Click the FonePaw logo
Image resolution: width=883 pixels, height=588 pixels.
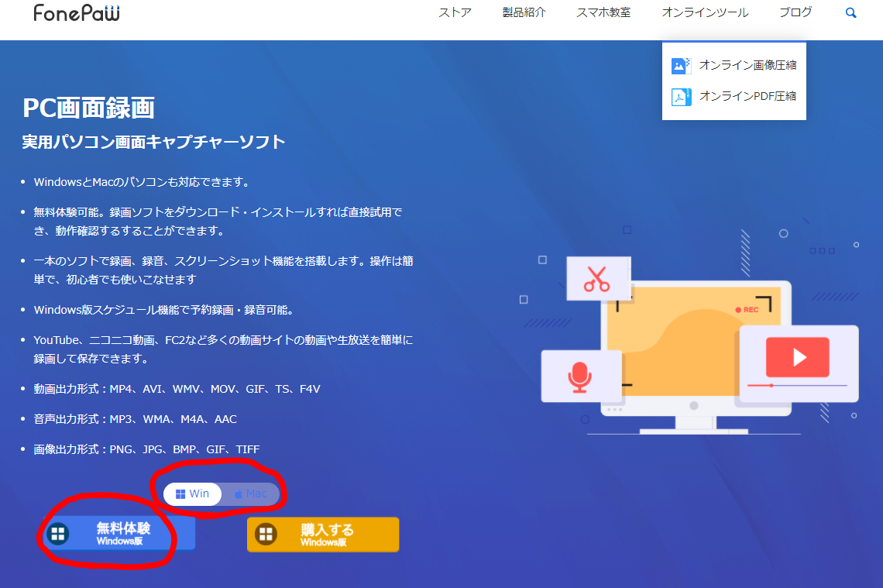tap(77, 12)
